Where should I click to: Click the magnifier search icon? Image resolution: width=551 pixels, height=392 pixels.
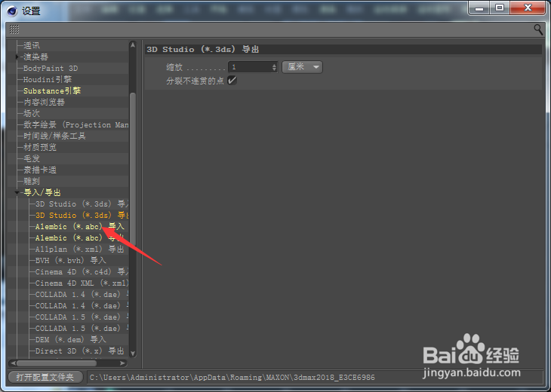(x=538, y=29)
